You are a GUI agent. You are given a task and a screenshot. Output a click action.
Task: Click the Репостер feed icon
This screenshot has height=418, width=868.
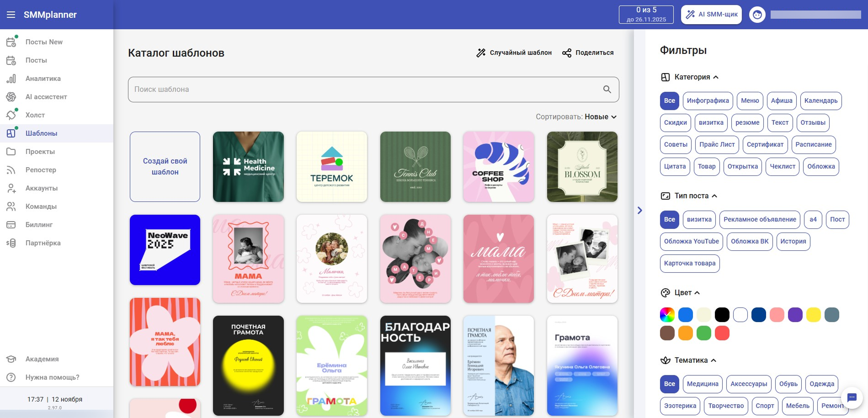click(11, 170)
